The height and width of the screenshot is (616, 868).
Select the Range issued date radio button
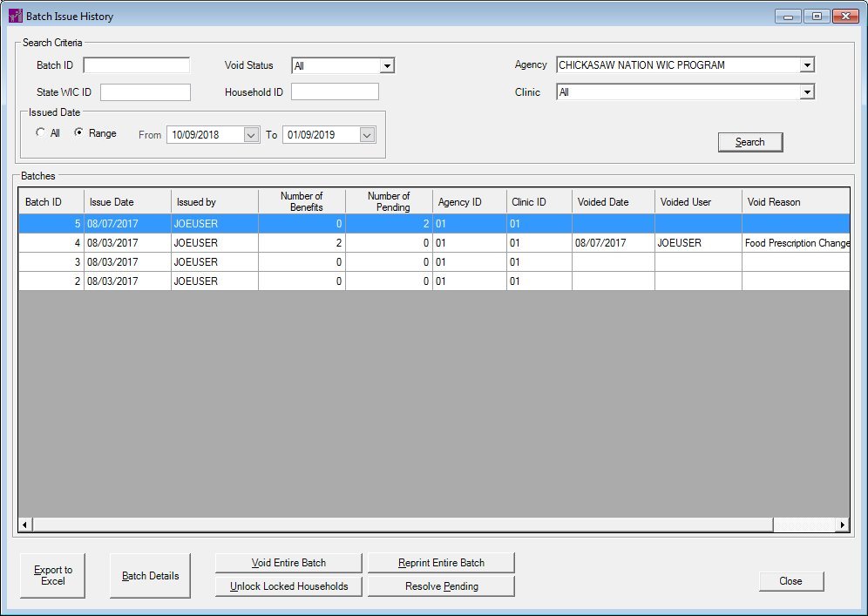79,132
